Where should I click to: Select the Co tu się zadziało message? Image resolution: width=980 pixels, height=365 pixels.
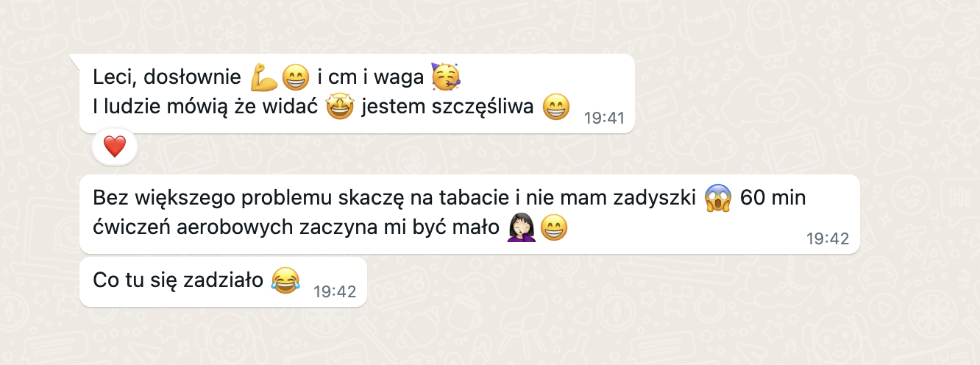tap(223, 282)
